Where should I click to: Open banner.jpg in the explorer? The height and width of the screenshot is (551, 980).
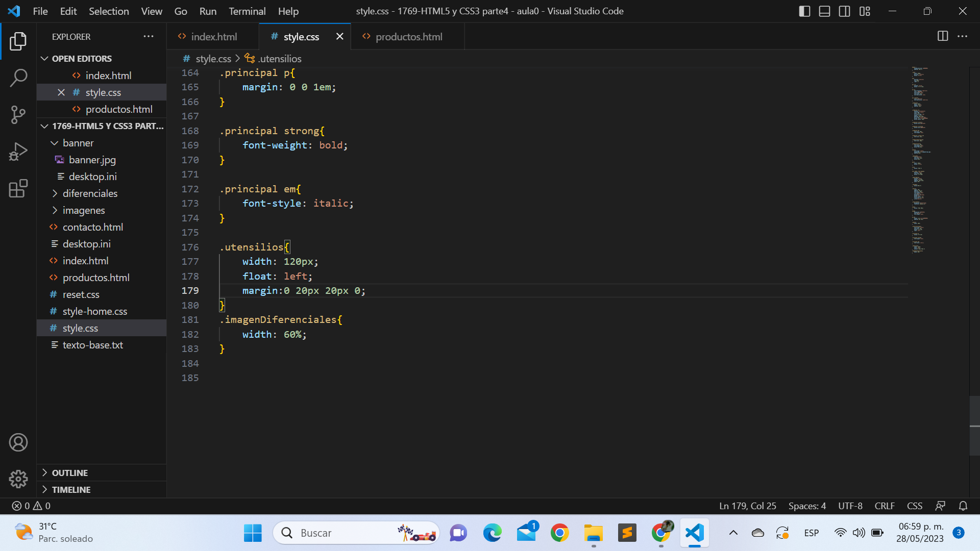[x=102, y=160]
